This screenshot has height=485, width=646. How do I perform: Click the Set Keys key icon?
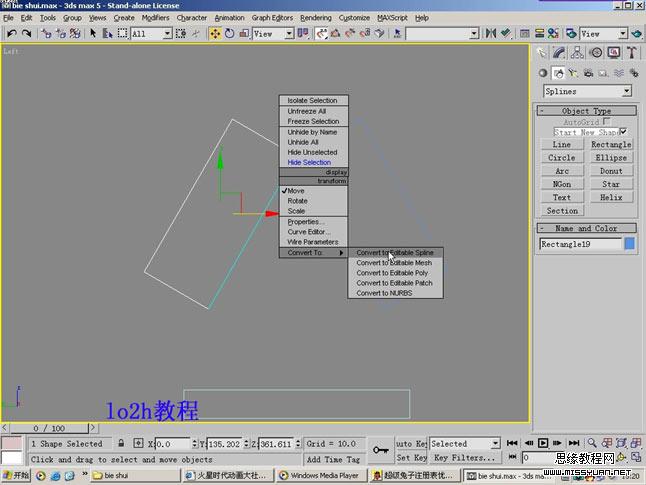pos(381,450)
